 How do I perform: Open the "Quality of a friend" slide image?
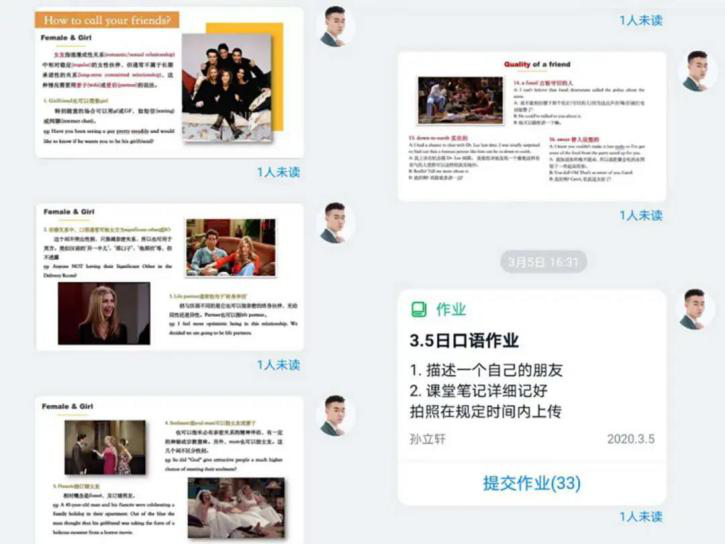click(x=532, y=126)
